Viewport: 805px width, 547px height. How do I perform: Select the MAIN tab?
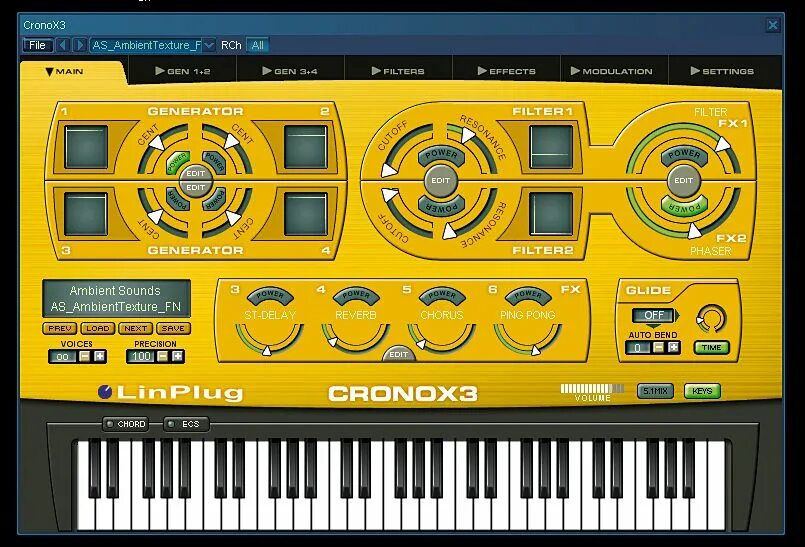[x=65, y=71]
